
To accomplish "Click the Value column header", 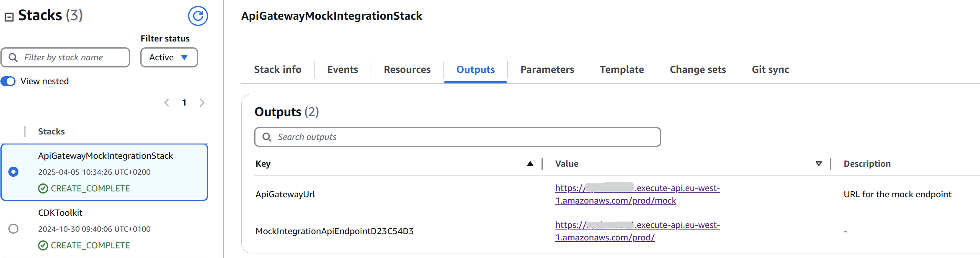I will tap(567, 164).
